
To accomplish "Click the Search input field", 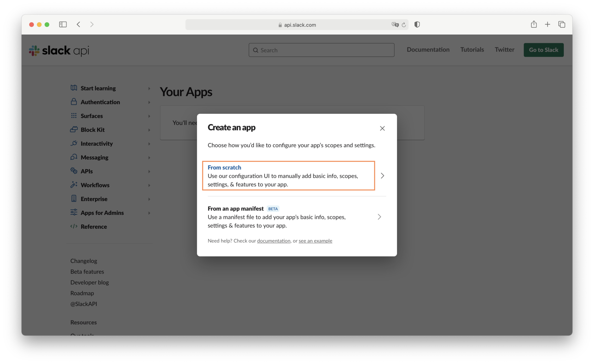I will pyautogui.click(x=321, y=50).
